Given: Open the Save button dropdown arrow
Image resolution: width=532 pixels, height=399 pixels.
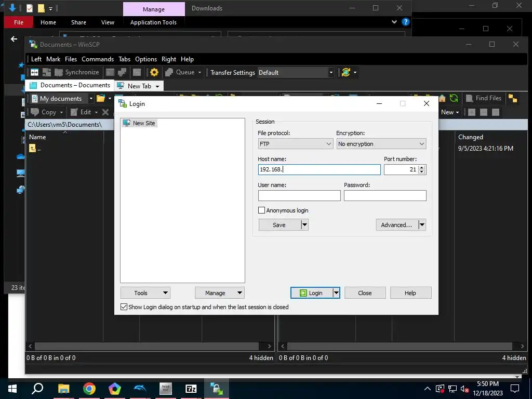Looking at the screenshot, I should [x=304, y=224].
